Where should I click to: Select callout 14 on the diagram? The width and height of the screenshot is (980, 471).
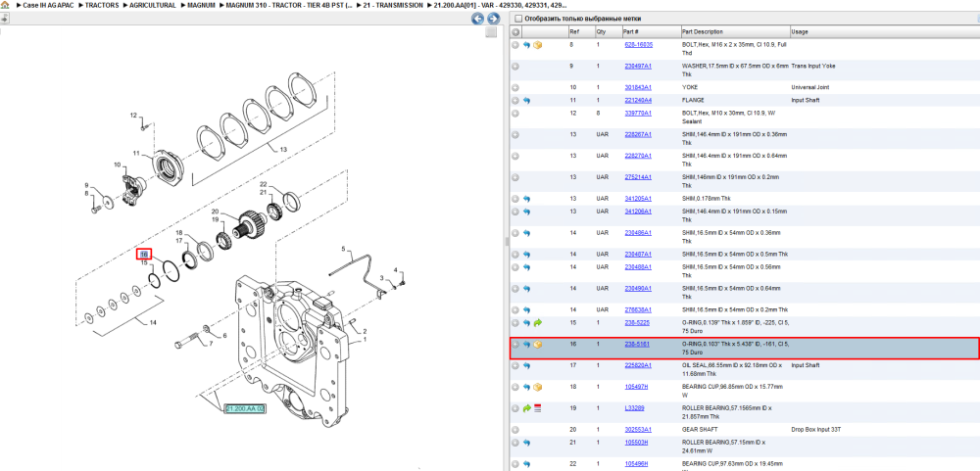point(151,322)
